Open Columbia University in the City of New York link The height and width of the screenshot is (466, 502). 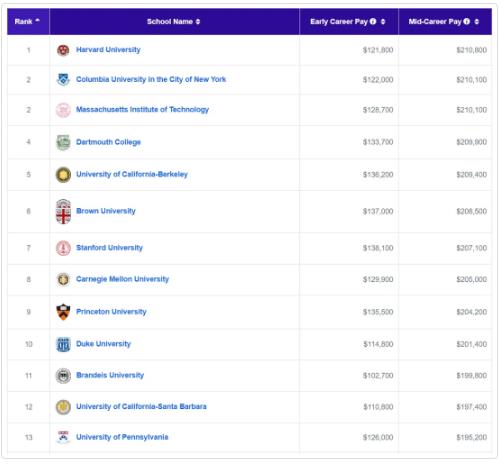tap(151, 79)
